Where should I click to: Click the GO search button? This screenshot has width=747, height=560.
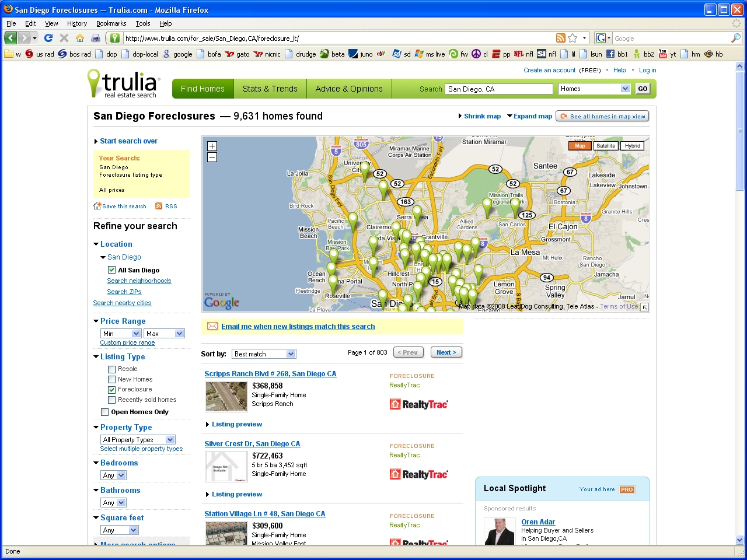[x=643, y=89]
